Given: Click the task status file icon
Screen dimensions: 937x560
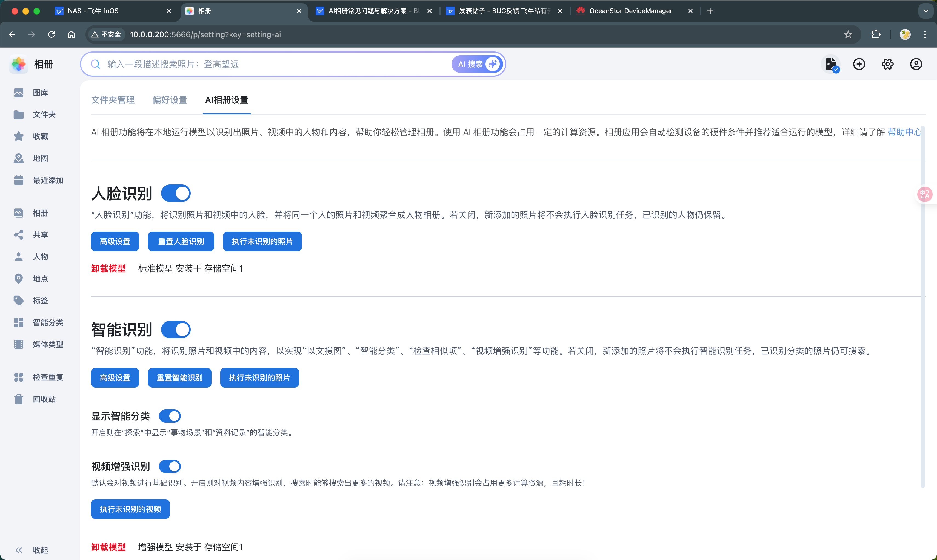Looking at the screenshot, I should coord(831,64).
